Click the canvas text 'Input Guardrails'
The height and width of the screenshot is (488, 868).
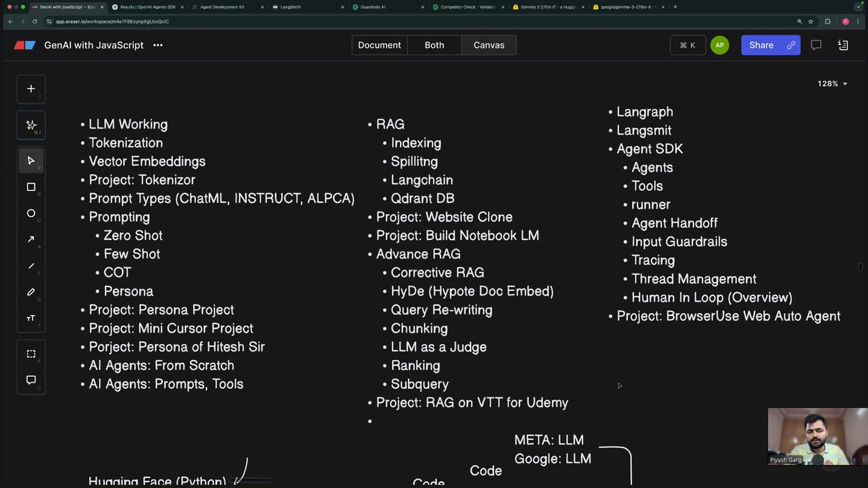coord(679,241)
